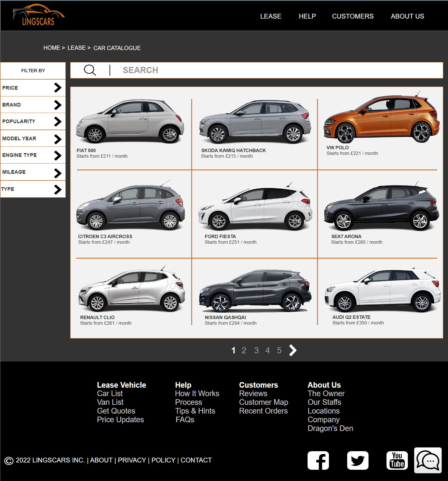Open Process footer link

(188, 402)
